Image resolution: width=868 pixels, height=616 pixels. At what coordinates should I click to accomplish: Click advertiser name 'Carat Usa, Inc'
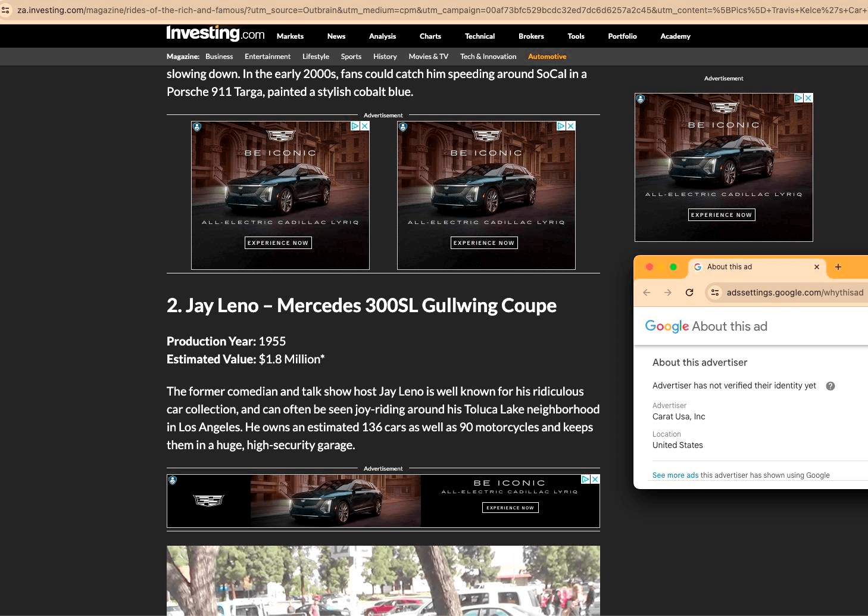679,417
